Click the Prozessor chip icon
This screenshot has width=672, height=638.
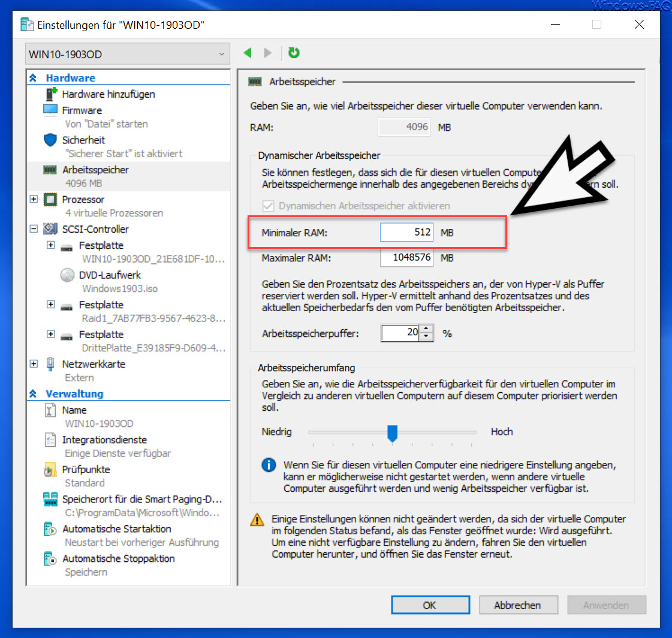(50, 199)
